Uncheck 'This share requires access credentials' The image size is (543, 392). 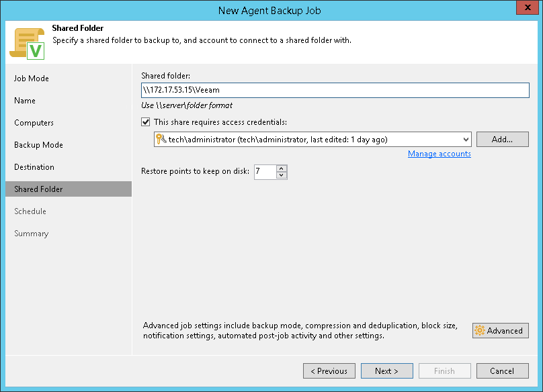[x=146, y=122]
